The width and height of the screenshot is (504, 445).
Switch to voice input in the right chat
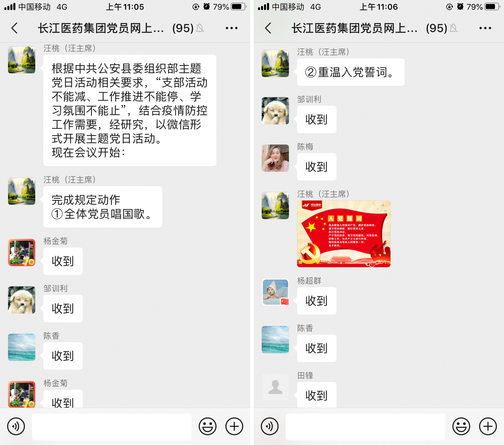click(x=270, y=426)
